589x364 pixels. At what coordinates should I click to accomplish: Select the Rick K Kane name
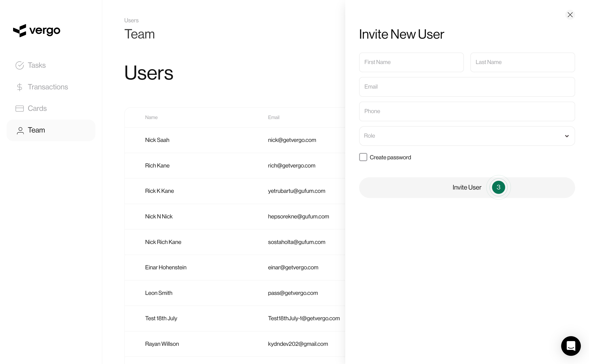pyautogui.click(x=159, y=191)
